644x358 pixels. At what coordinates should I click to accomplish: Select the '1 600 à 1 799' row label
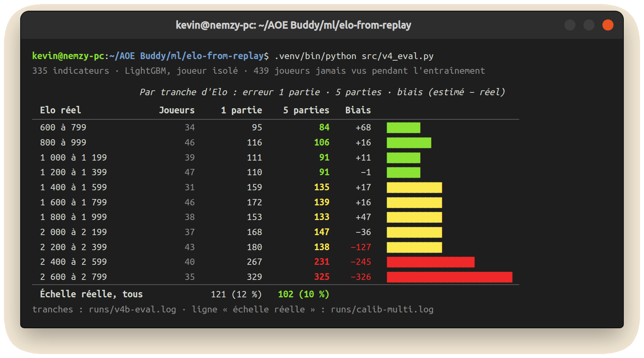73,202
